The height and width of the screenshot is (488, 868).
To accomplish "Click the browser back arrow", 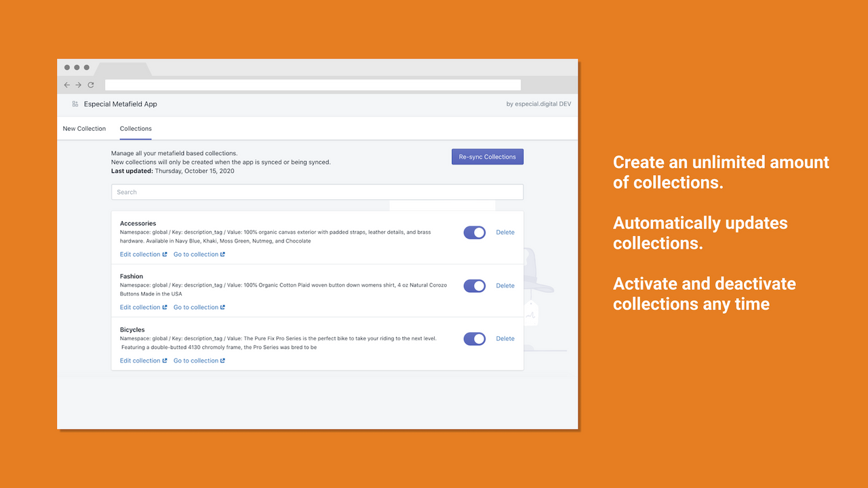I will pyautogui.click(x=66, y=84).
